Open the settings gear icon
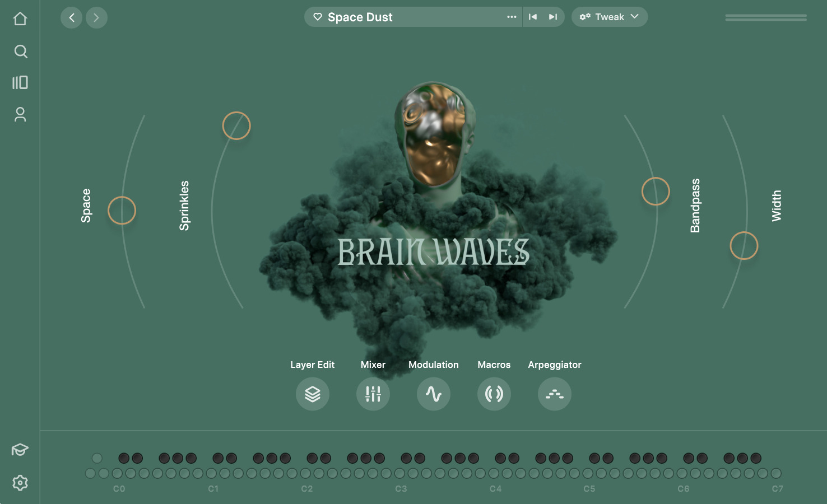This screenshot has width=827, height=504. [20, 483]
